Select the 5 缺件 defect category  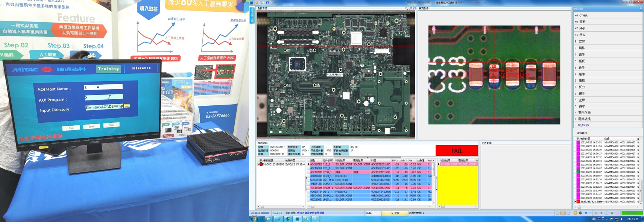[608, 68]
